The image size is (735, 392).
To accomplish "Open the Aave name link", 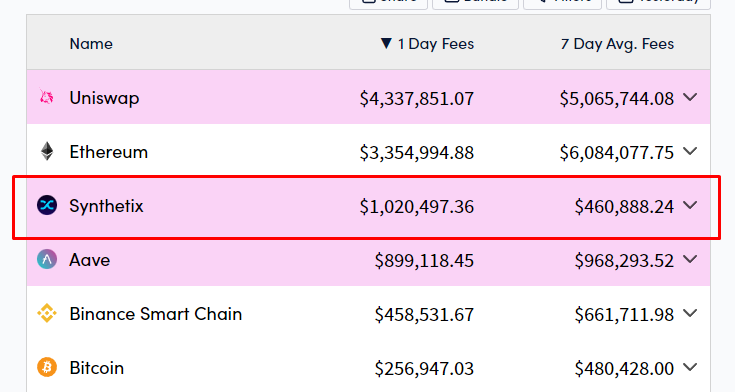I will [90, 260].
